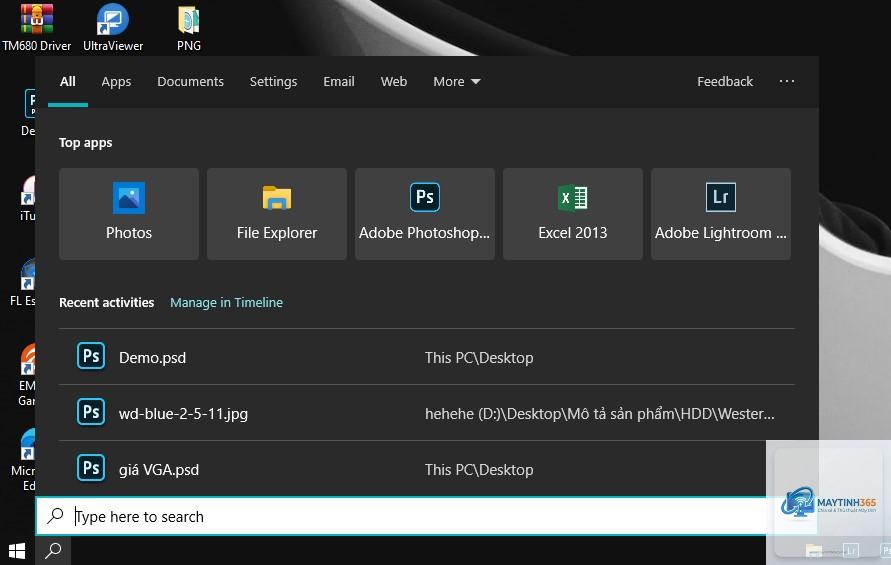Launch the UltraViewer desktop shortcut
The width and height of the screenshot is (891, 565).
(113, 27)
